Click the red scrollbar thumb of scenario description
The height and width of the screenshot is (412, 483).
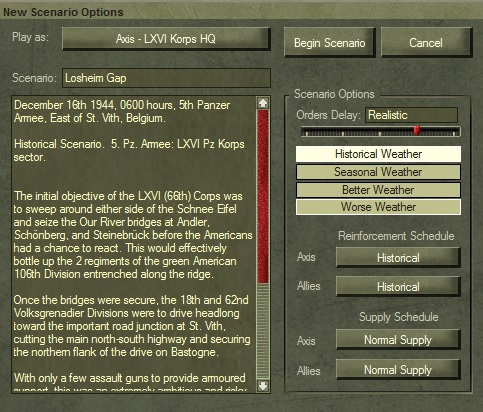click(x=263, y=196)
